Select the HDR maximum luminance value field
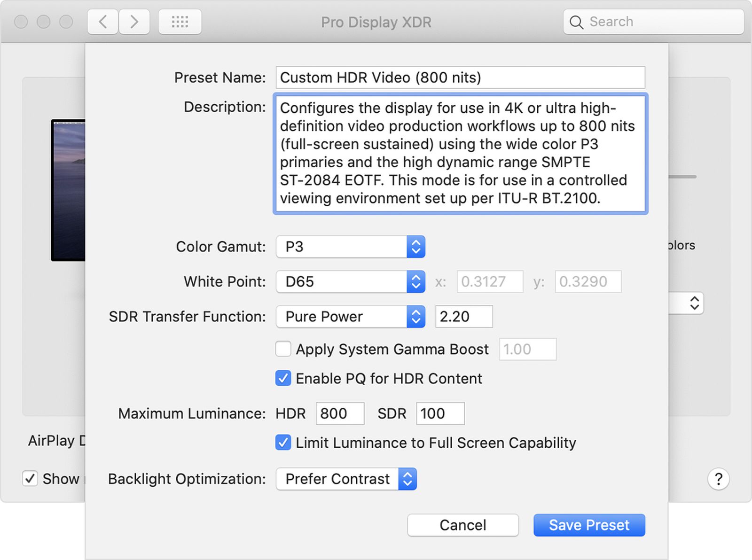Screen dimensions: 752x560 339,413
